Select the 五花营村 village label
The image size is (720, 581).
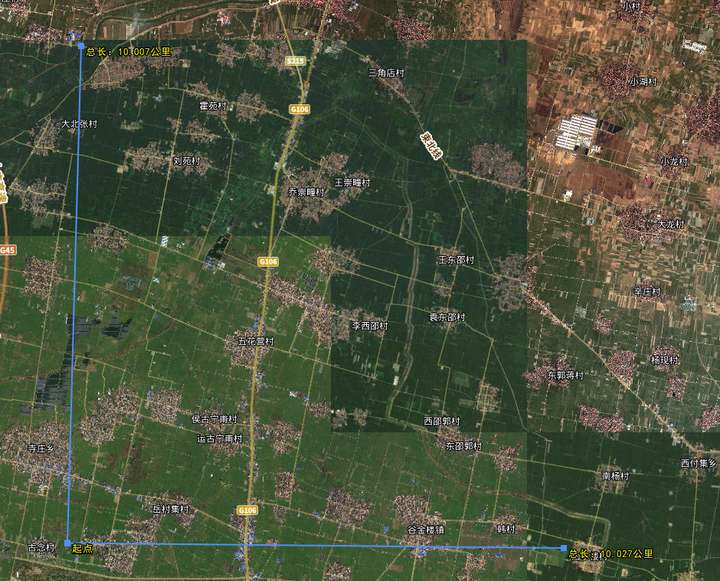256,341
